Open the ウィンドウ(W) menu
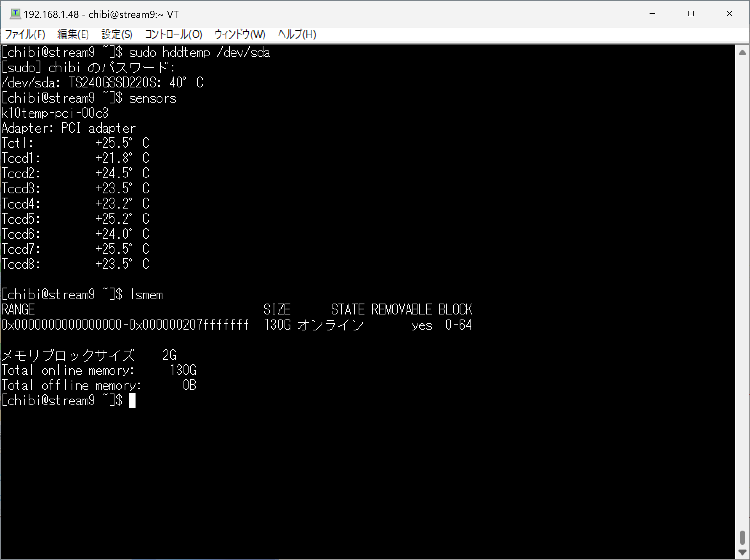The width and height of the screenshot is (750, 560). point(240,34)
